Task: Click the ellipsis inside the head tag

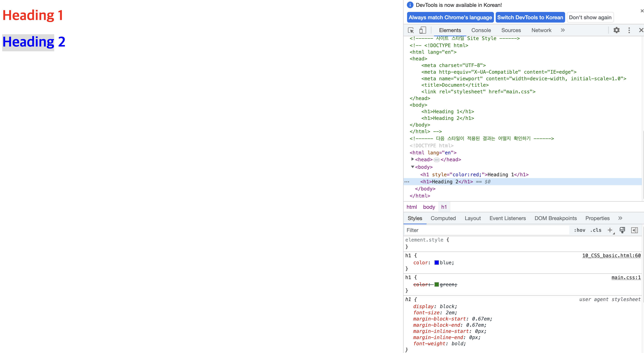Action: (x=436, y=160)
